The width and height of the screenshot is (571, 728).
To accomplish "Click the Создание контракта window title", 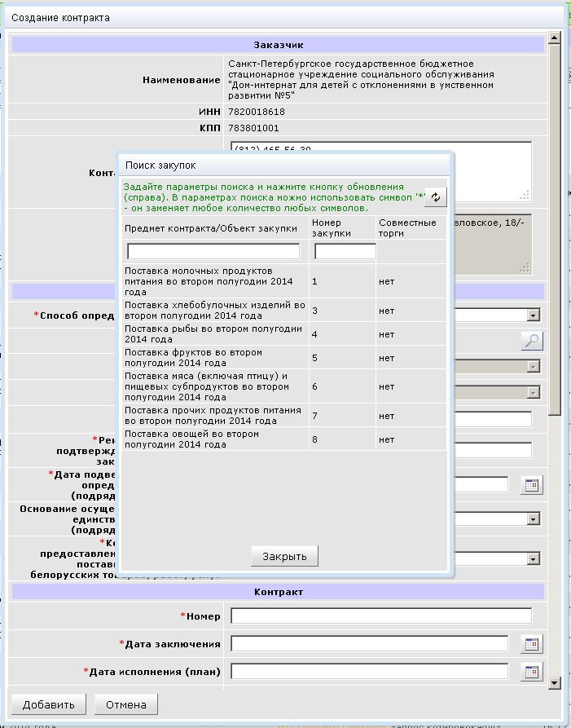I will (x=61, y=18).
